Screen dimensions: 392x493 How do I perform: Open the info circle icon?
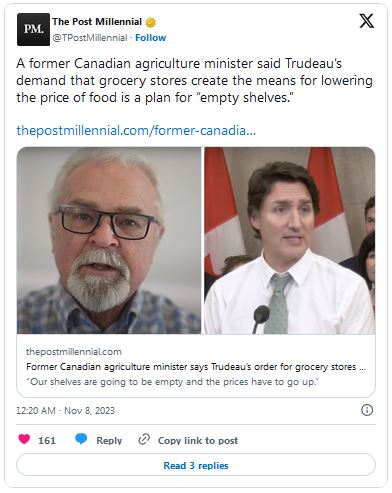point(367,410)
